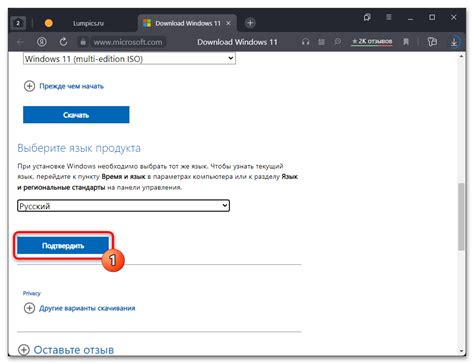Go back to previous page
474x364 pixels.
20,42
